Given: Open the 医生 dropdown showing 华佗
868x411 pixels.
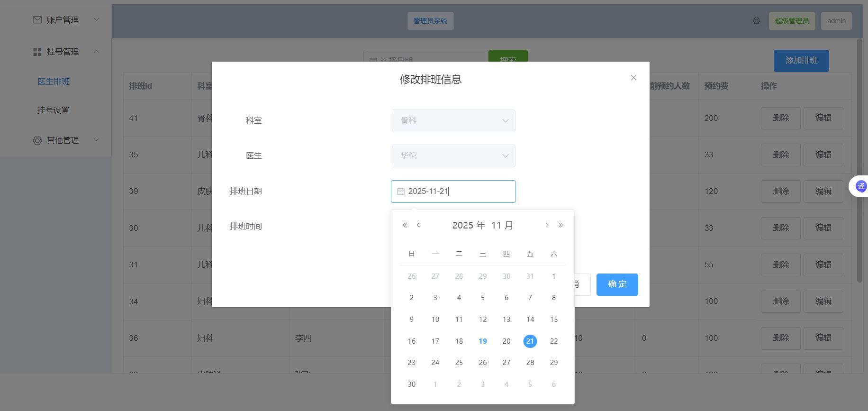Looking at the screenshot, I should click(x=453, y=156).
